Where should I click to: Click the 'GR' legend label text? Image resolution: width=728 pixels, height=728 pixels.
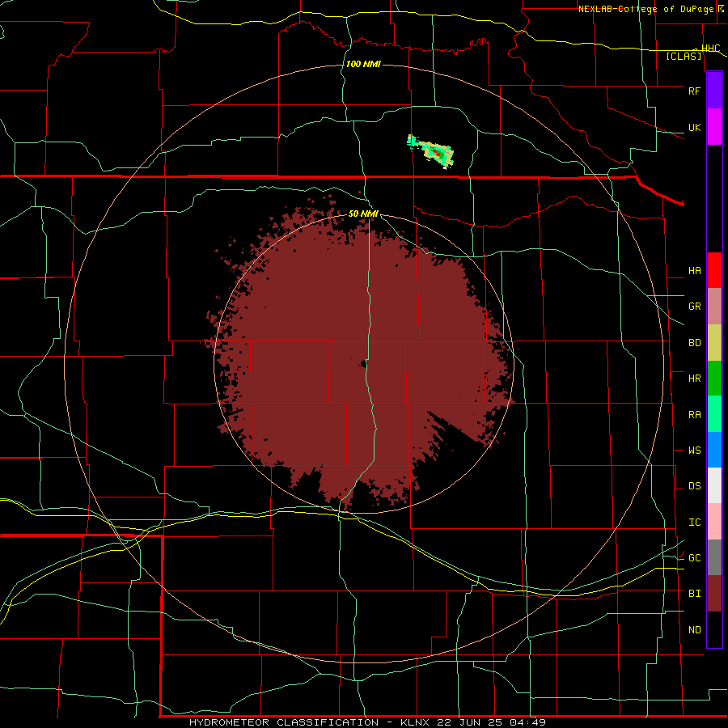[x=694, y=307]
